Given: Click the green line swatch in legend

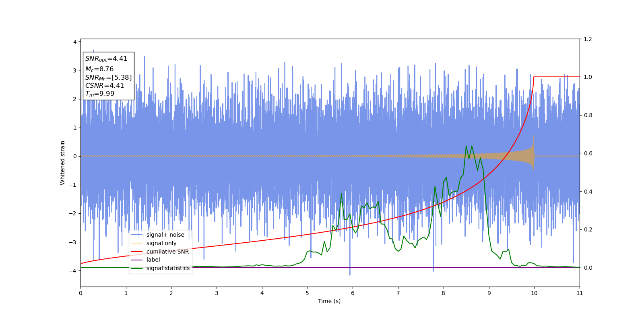Looking at the screenshot, I should pyautogui.click(x=137, y=268).
